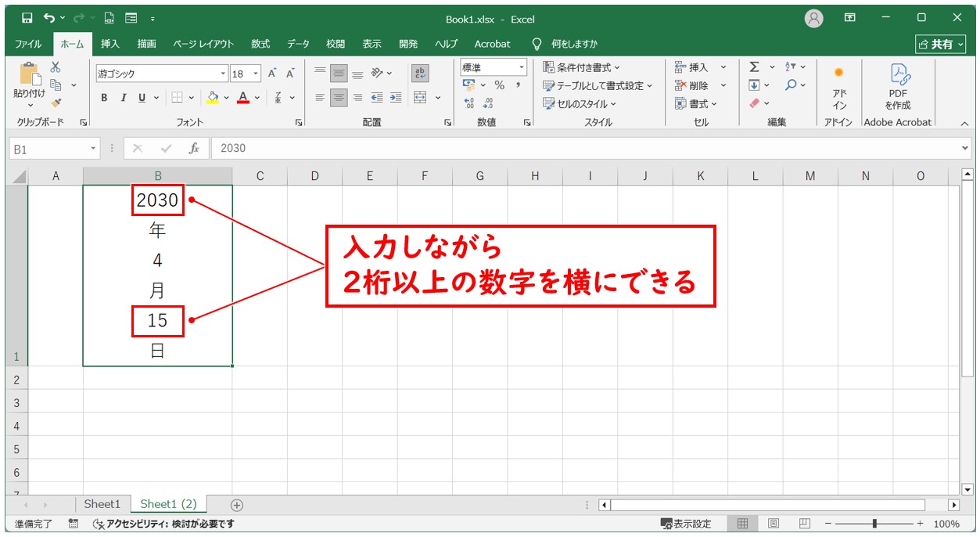This screenshot has width=980, height=537.
Task: Toggle Wrap Text button
Action: pos(420,73)
